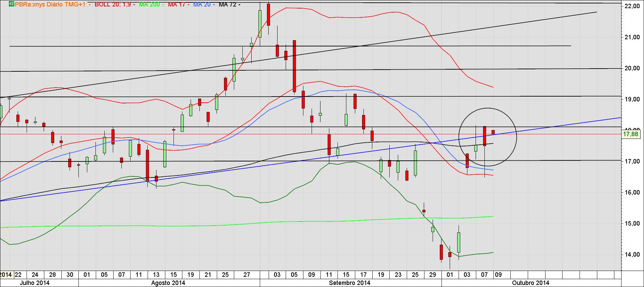Select the MA 20 indicator label
644x287 pixels.
[202, 4]
